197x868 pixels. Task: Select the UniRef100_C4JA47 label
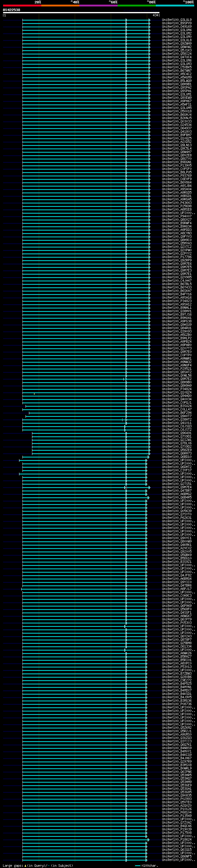(x=177, y=281)
